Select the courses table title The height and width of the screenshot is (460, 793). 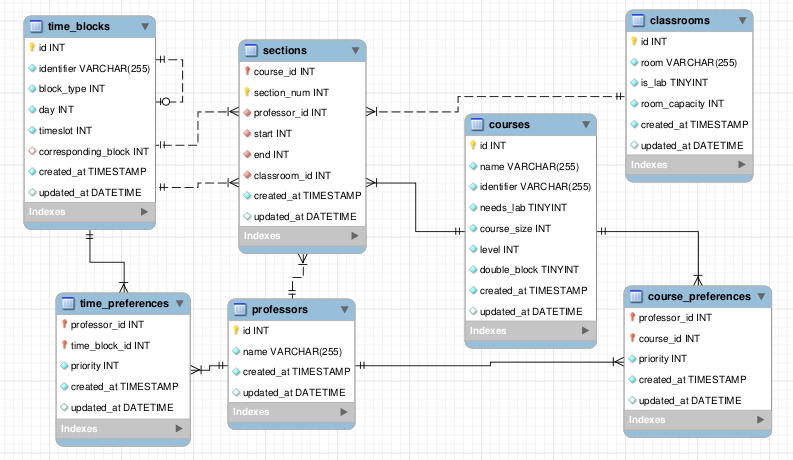[509, 124]
